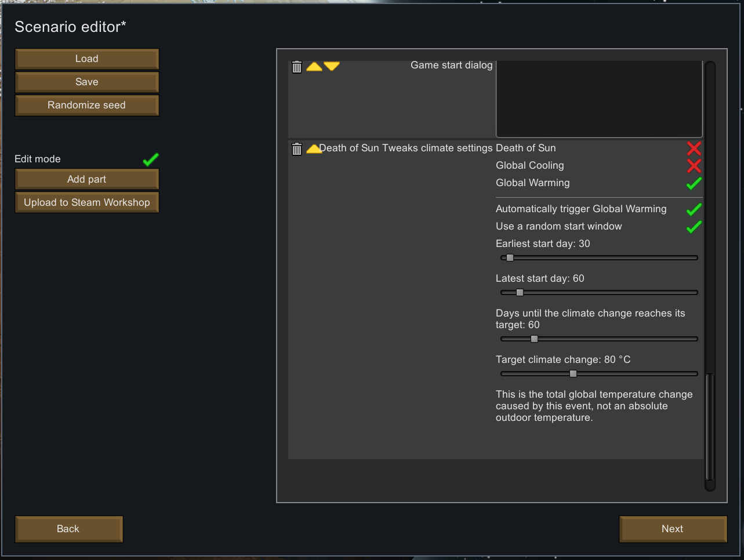Move Game start dialog part up
The width and height of the screenshot is (744, 560).
click(314, 67)
